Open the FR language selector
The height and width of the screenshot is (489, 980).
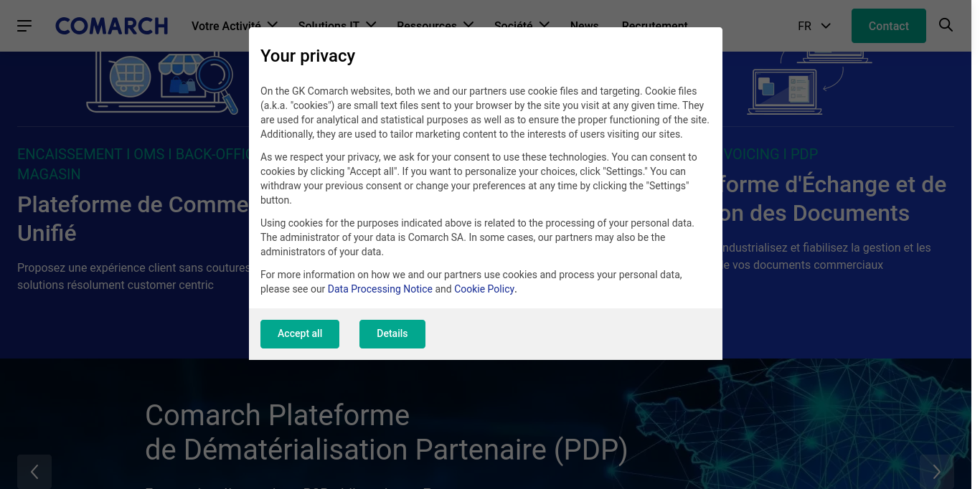814,26
